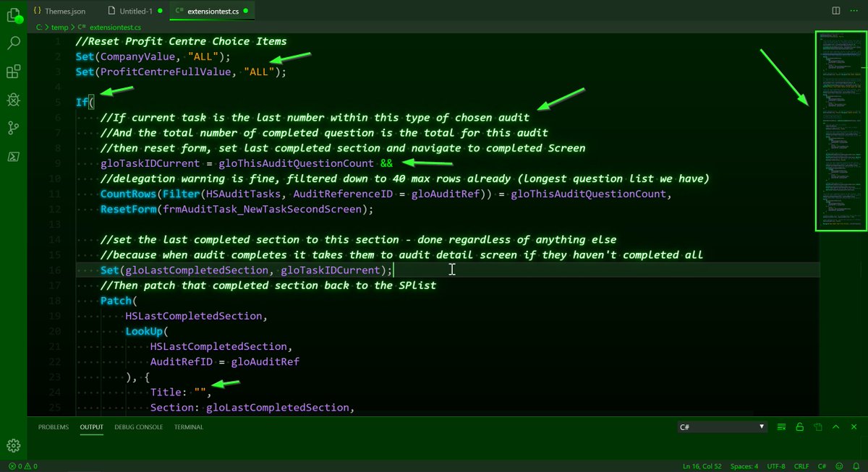Open the PROBLEMS panel tab

54,427
